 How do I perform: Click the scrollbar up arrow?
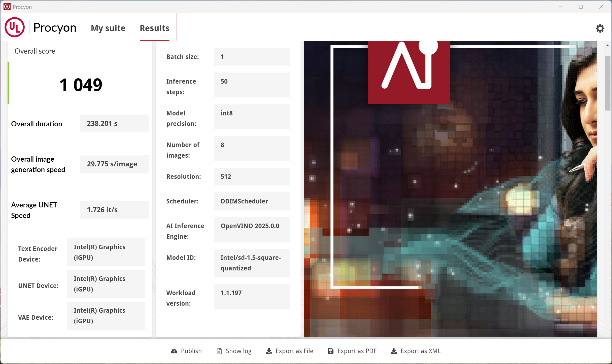(x=607, y=46)
